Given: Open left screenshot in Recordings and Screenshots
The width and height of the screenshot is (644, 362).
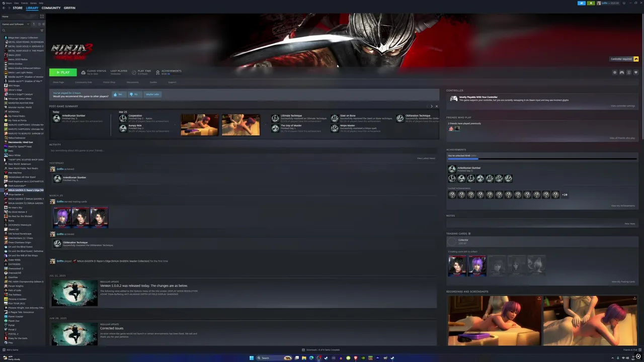Looking at the screenshot, I should [495, 321].
